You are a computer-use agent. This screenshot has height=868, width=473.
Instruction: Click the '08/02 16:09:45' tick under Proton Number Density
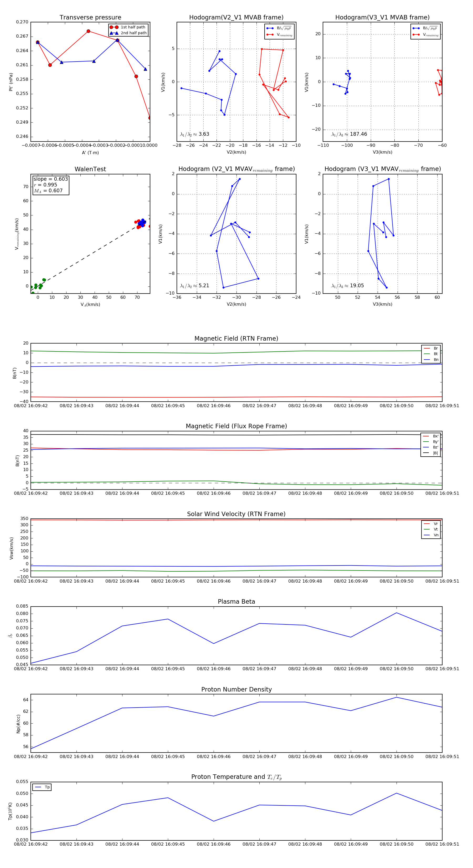[x=168, y=756]
